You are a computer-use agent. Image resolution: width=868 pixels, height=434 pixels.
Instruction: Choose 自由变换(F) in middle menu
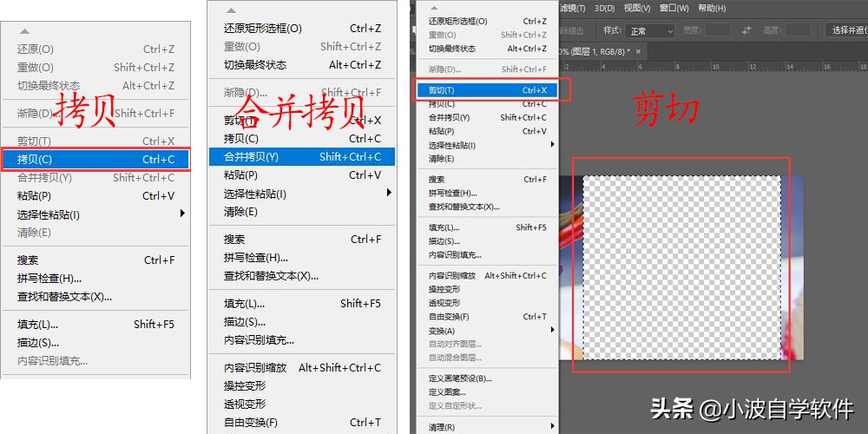(x=302, y=423)
